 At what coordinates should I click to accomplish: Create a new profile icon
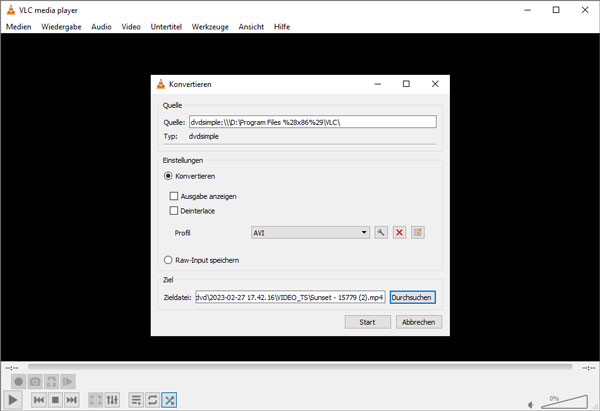point(417,232)
